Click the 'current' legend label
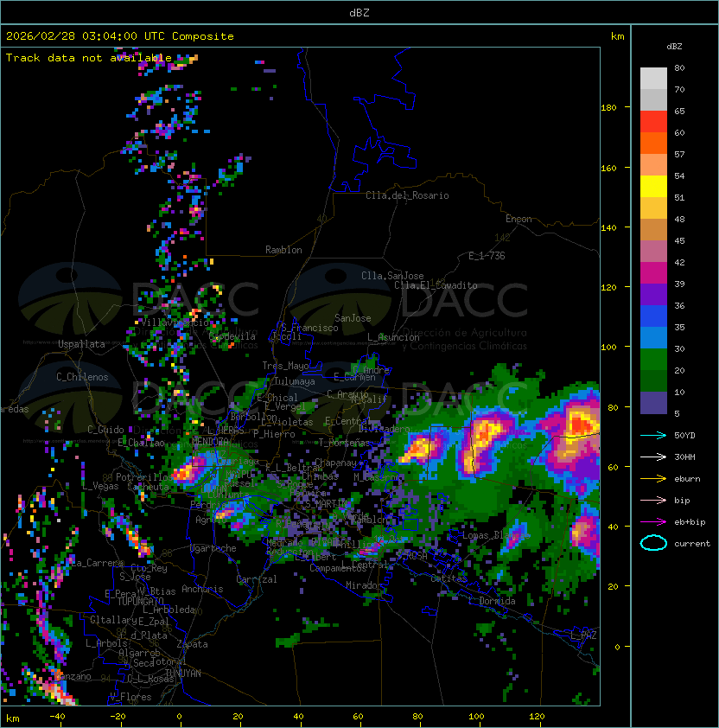The image size is (719, 728). 692,543
